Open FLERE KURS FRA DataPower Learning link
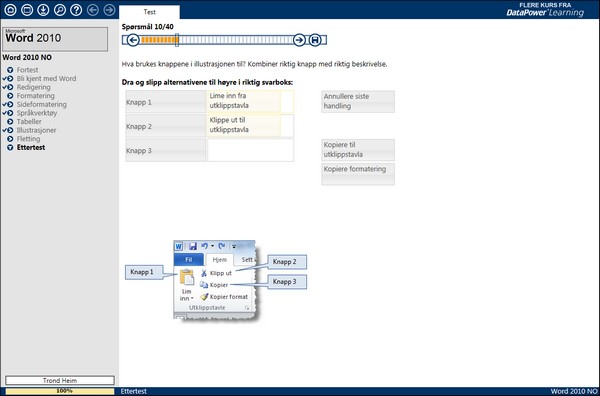Image resolution: width=600 pixels, height=396 pixels. tap(545, 10)
